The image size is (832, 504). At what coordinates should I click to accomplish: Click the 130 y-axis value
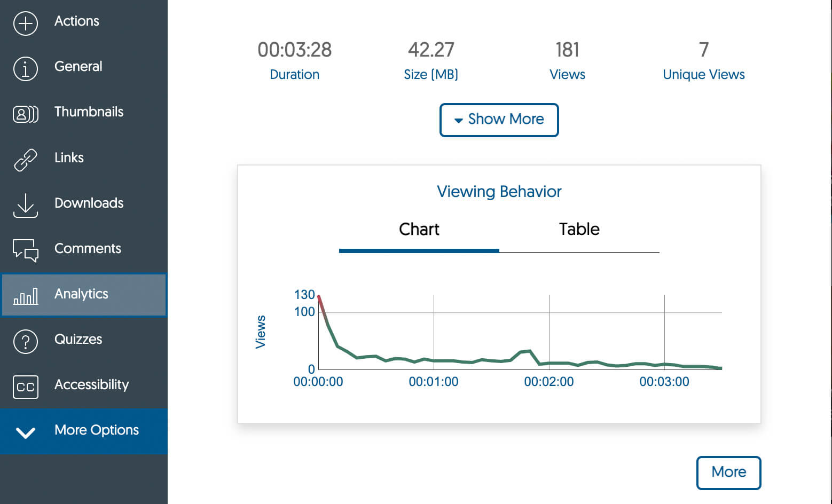point(304,295)
